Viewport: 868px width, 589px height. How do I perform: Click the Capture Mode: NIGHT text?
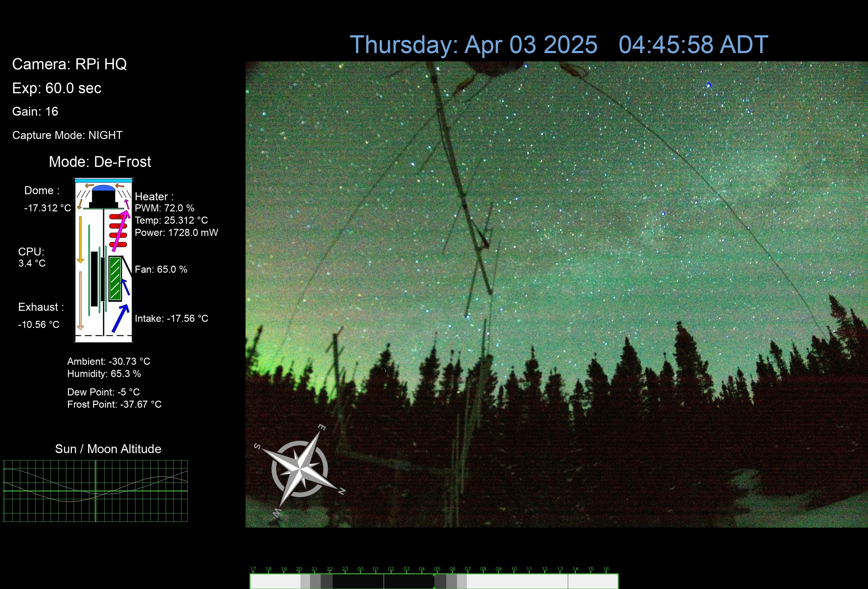click(x=67, y=135)
